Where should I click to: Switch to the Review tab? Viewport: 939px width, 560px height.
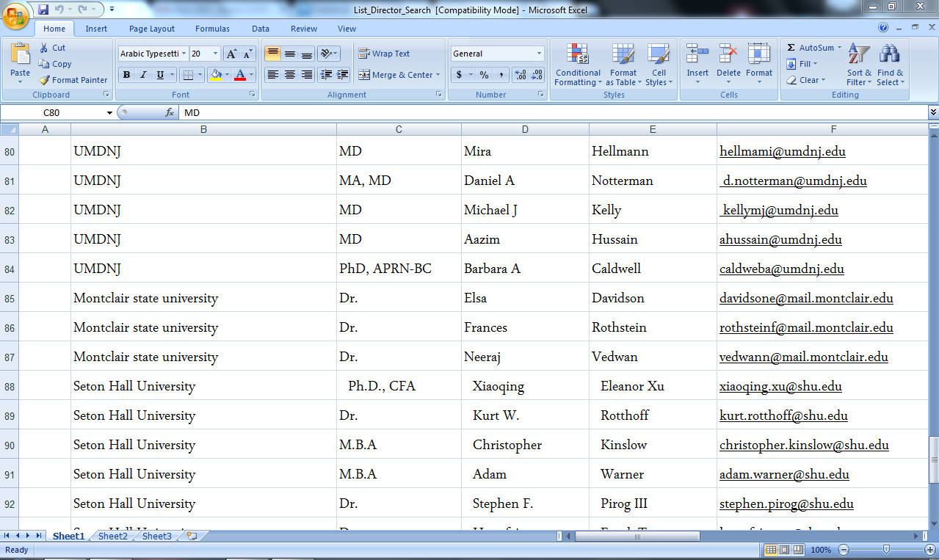pyautogui.click(x=304, y=29)
